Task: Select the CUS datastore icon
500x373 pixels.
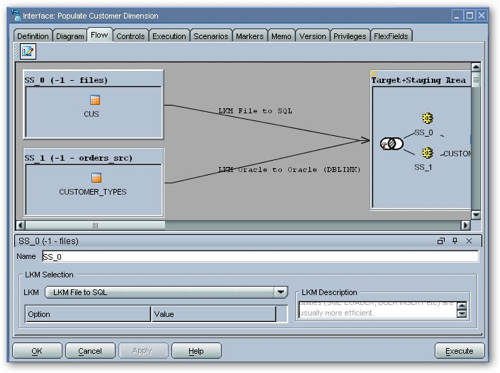Action: (95, 100)
